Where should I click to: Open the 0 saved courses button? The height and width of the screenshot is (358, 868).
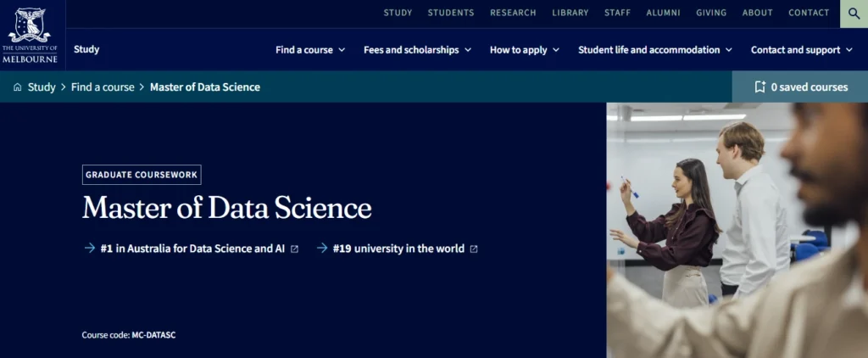click(800, 87)
